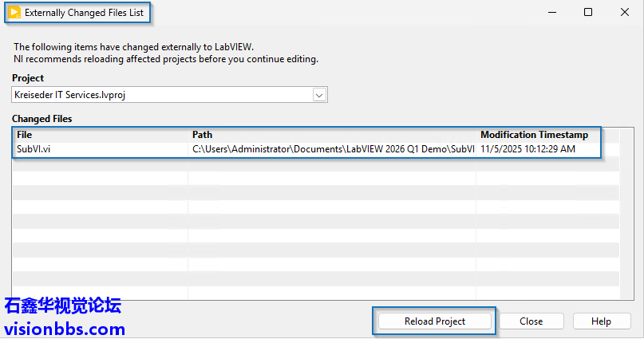Open Help for this dialog
The width and height of the screenshot is (644, 339).
pos(601,321)
